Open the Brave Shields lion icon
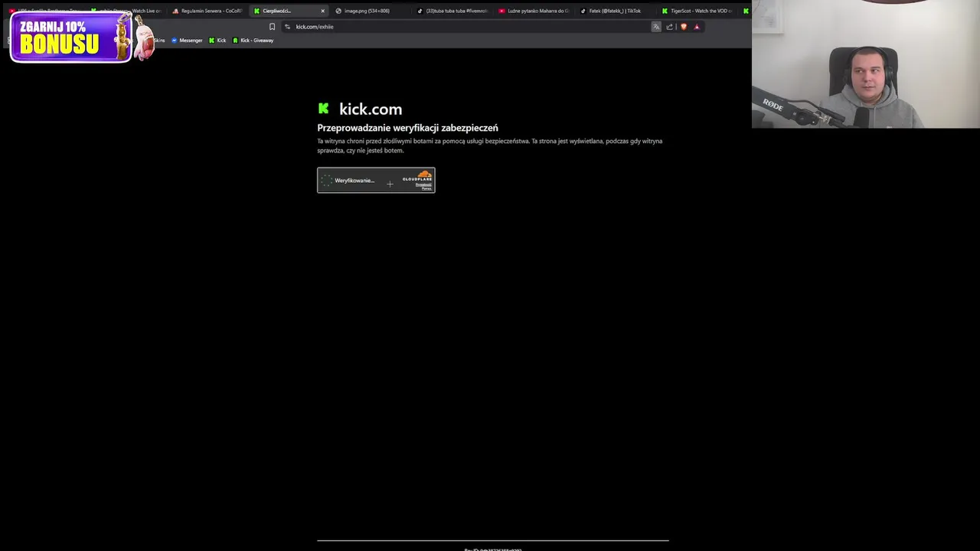The height and width of the screenshot is (551, 980). click(684, 27)
